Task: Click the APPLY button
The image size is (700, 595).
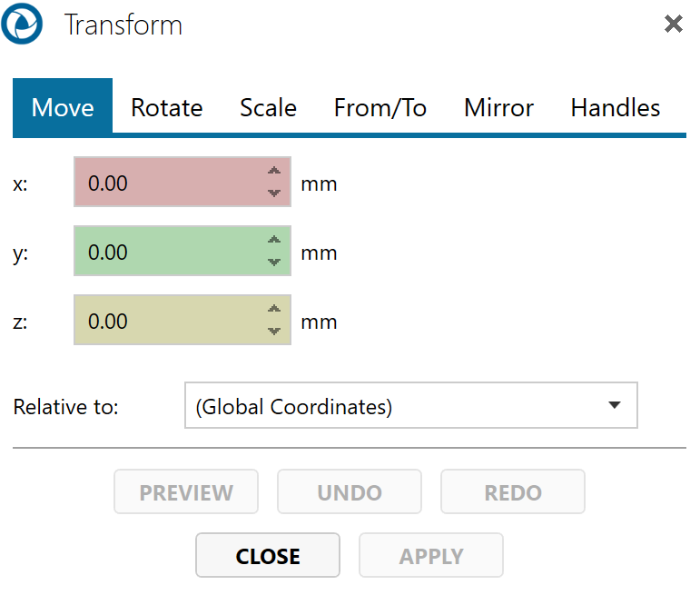Action: point(431,556)
